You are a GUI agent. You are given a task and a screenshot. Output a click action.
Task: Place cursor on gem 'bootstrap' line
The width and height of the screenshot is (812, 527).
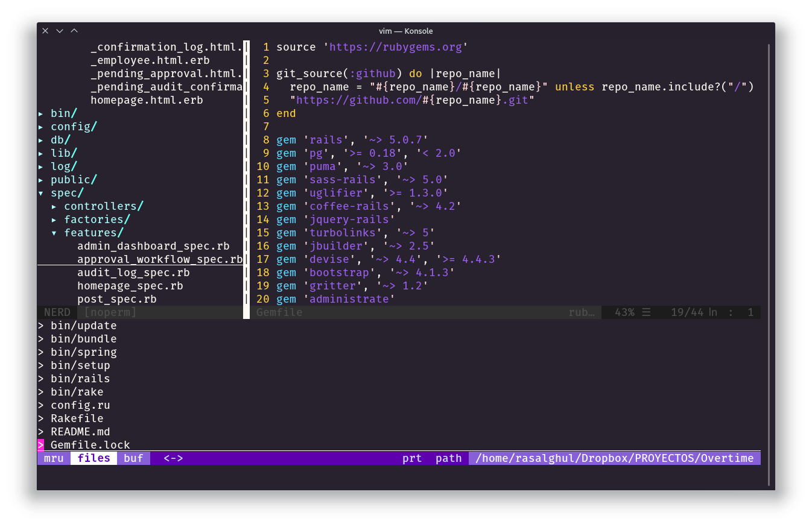[366, 273]
